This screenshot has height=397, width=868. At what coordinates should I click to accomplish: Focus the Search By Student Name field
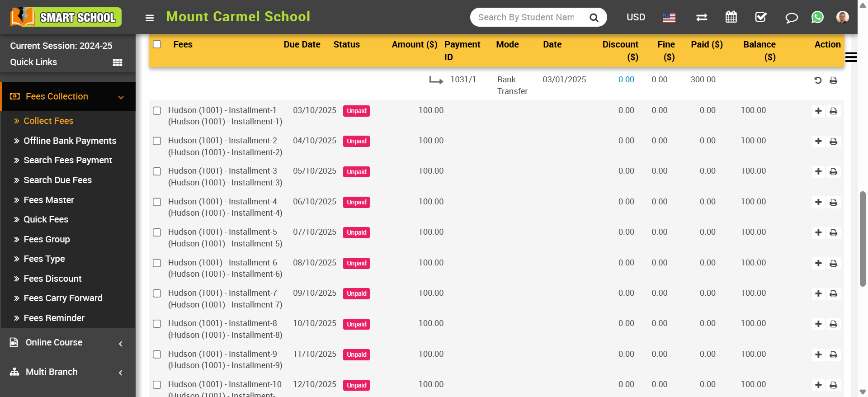click(527, 17)
